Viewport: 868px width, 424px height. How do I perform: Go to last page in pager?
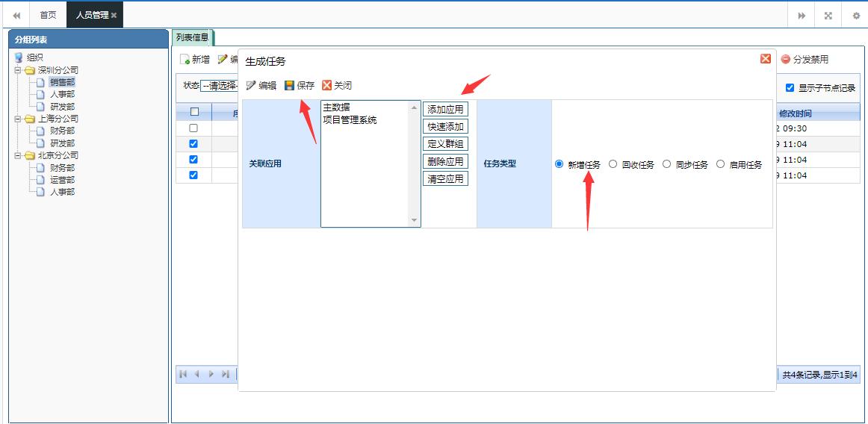[225, 374]
